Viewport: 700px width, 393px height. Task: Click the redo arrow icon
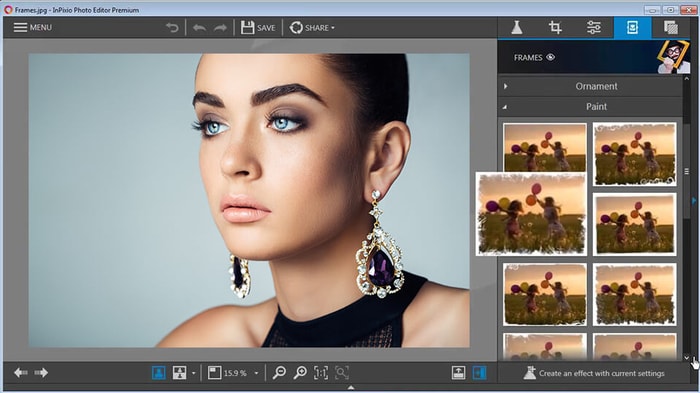(x=220, y=28)
